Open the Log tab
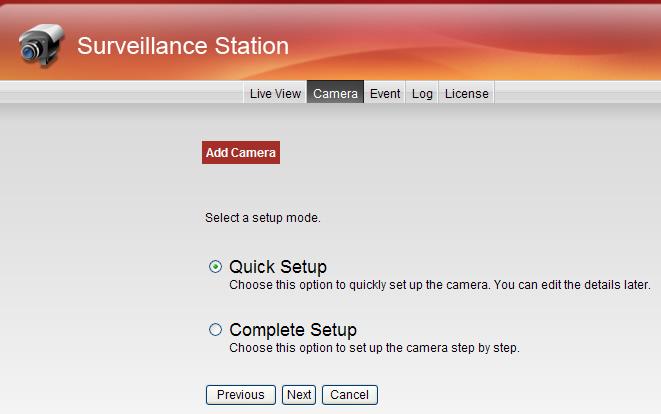Image resolution: width=661 pixels, height=414 pixels. (422, 93)
